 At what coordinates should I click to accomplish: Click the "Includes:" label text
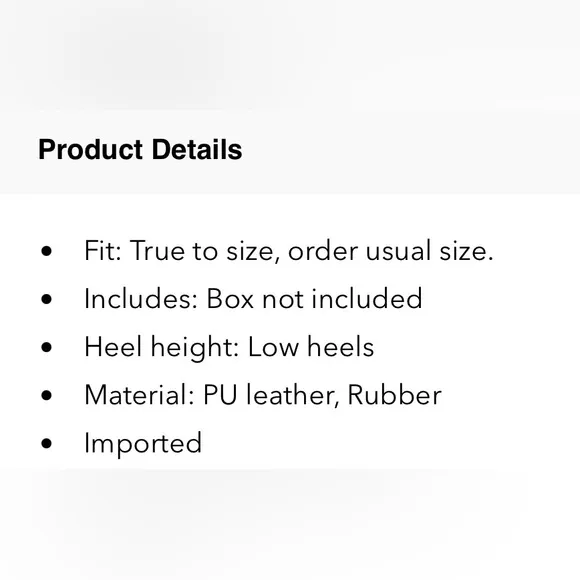tap(141, 299)
